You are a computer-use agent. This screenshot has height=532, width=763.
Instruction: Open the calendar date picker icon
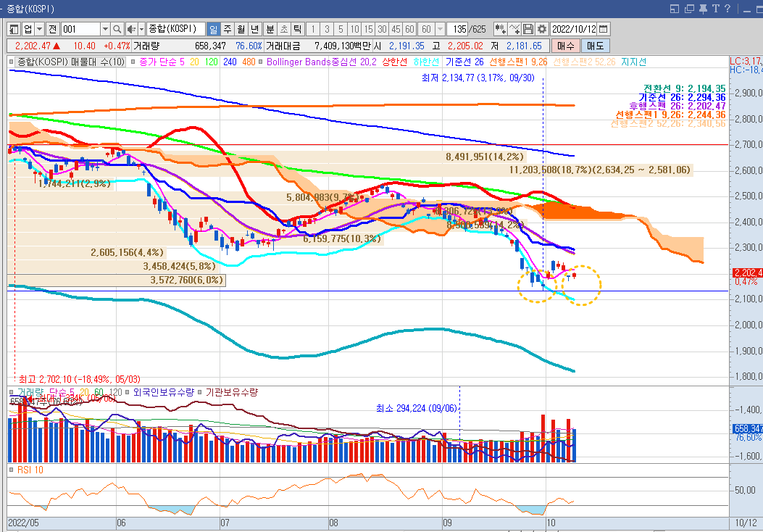click(x=603, y=29)
